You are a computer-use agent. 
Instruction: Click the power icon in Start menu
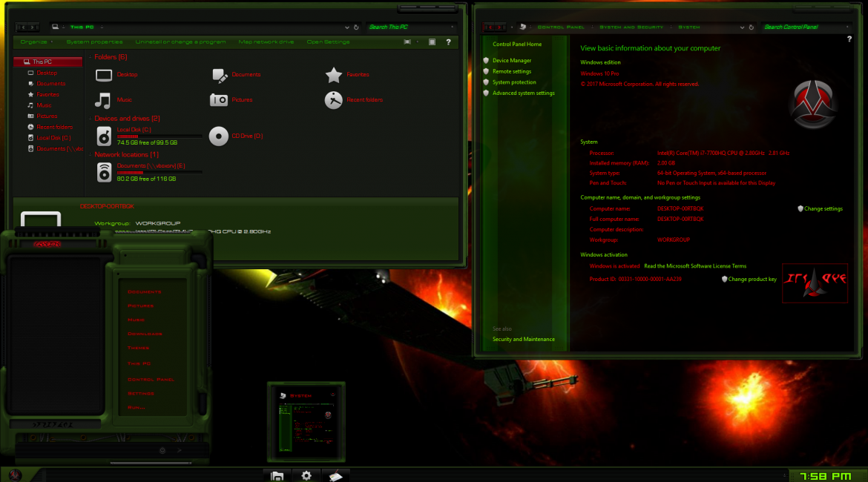(x=162, y=450)
